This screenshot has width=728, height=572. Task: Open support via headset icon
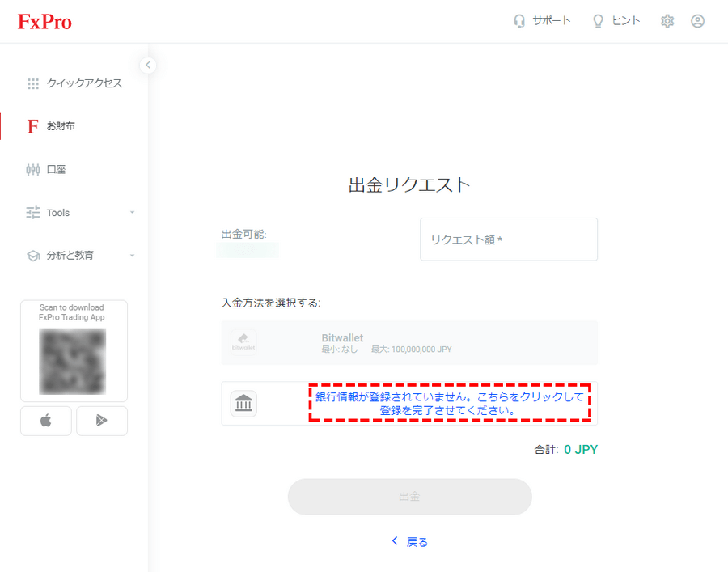(x=519, y=21)
